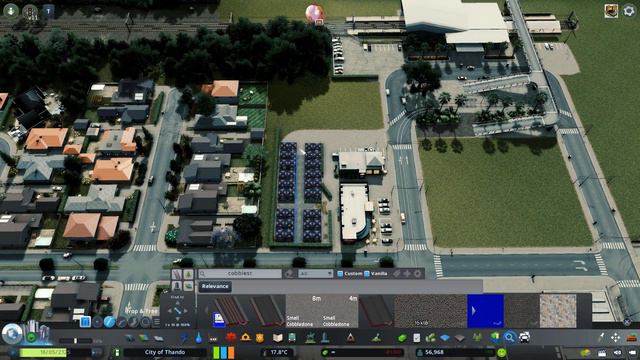Screen dimensions: 640x360
Task: Select the four-lane road thumbnail
Action: pos(231,311)
